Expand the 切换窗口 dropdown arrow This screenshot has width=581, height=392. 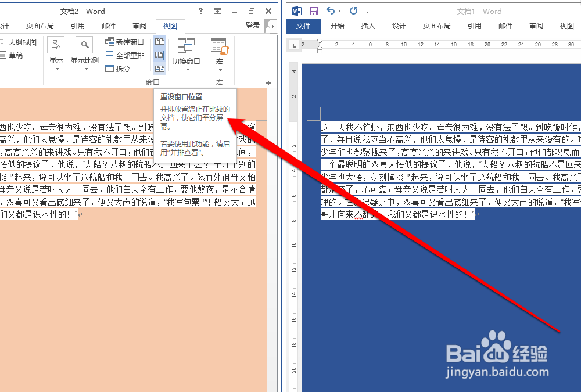187,70
